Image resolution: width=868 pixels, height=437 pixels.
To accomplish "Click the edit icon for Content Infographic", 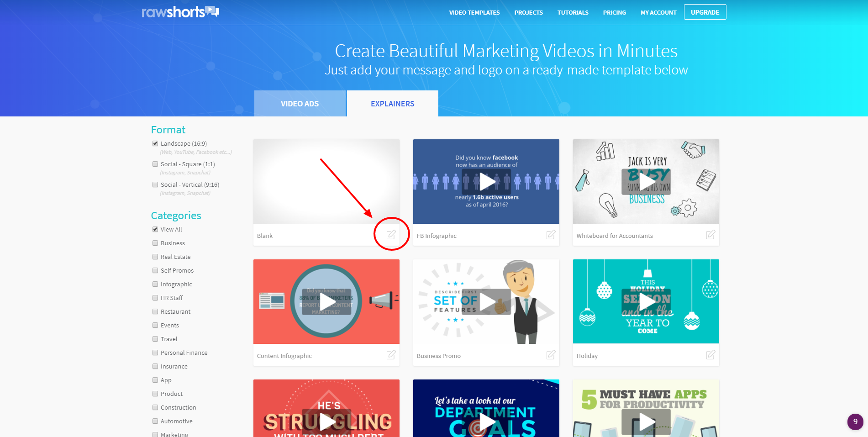I will pyautogui.click(x=391, y=355).
